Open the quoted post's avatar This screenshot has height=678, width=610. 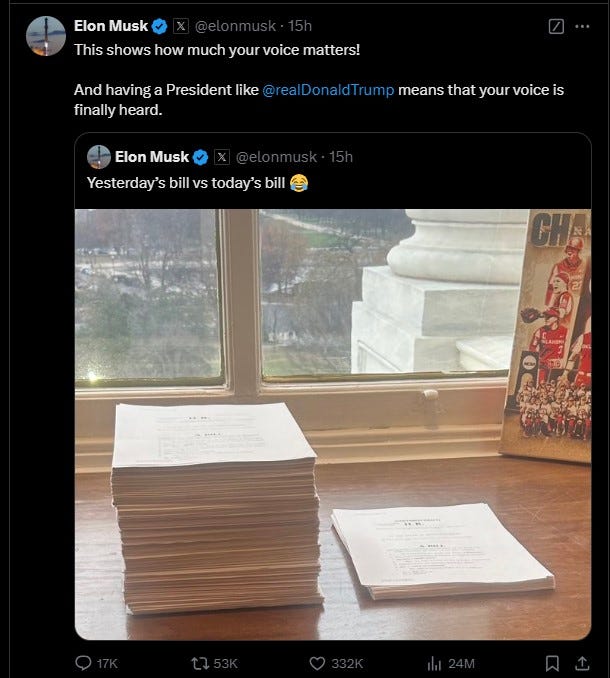pos(99,157)
